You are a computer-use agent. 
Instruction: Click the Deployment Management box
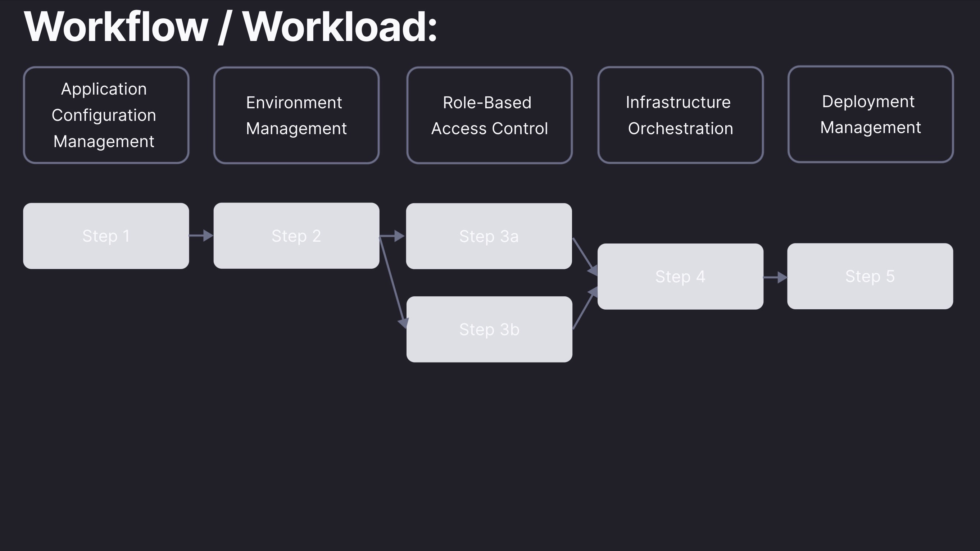point(870,114)
